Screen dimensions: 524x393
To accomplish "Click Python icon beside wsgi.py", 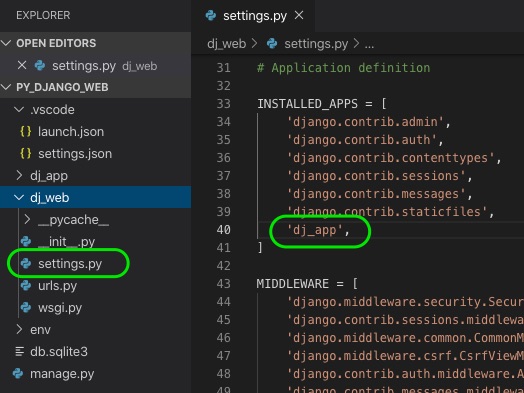I will [x=26, y=307].
